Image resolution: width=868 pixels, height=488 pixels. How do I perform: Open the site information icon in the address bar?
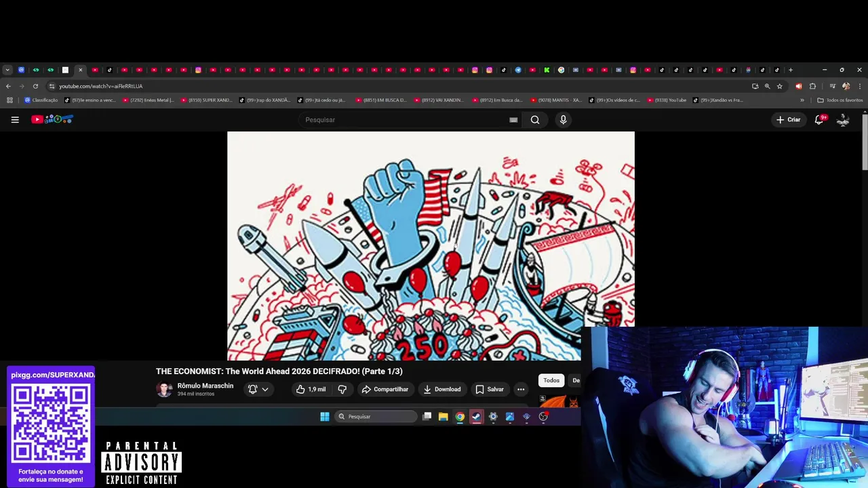52,86
